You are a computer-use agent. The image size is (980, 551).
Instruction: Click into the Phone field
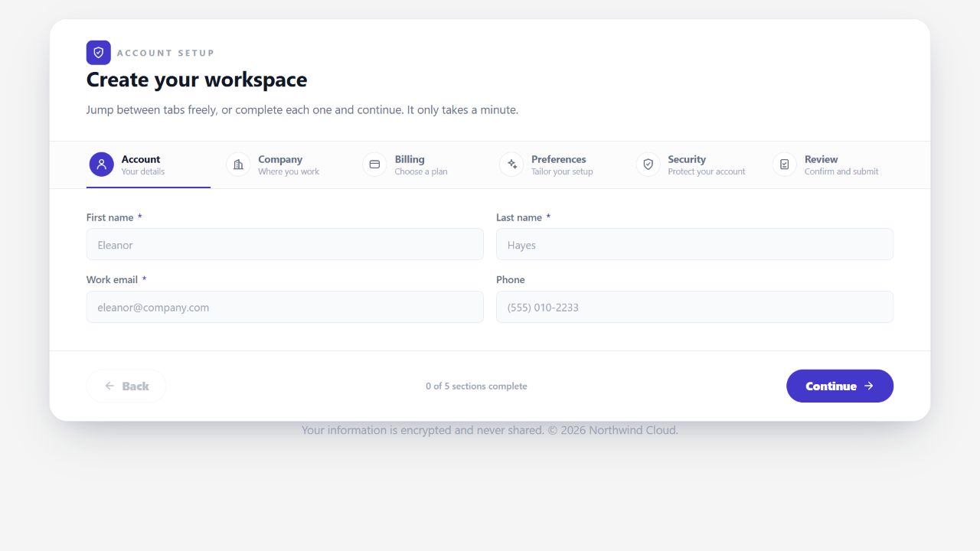point(694,307)
